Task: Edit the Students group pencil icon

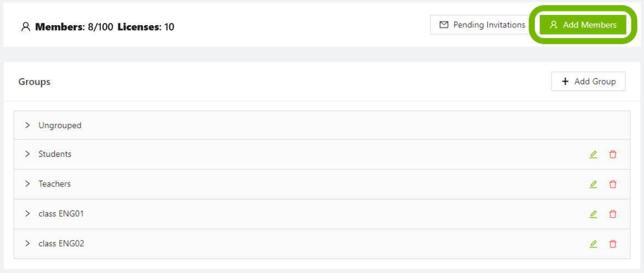Action: pyautogui.click(x=593, y=155)
